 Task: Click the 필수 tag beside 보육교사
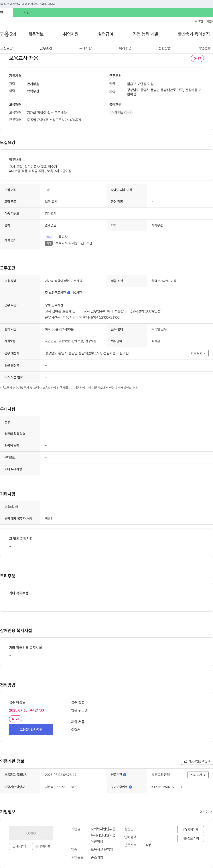click(49, 237)
